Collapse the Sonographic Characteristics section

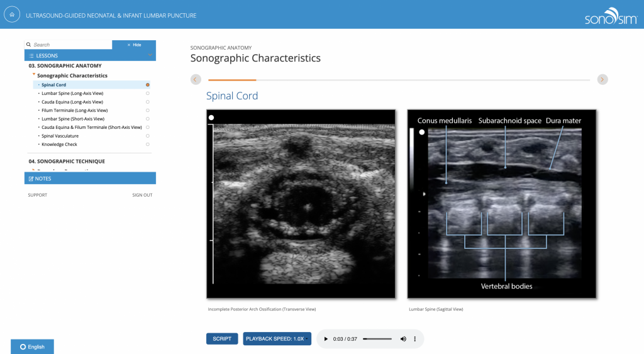tap(34, 75)
